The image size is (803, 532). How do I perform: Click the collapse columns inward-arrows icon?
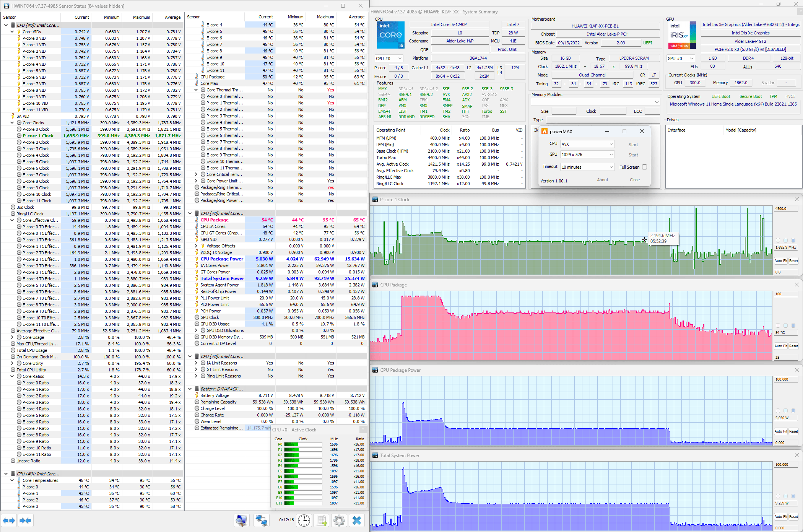click(x=25, y=521)
